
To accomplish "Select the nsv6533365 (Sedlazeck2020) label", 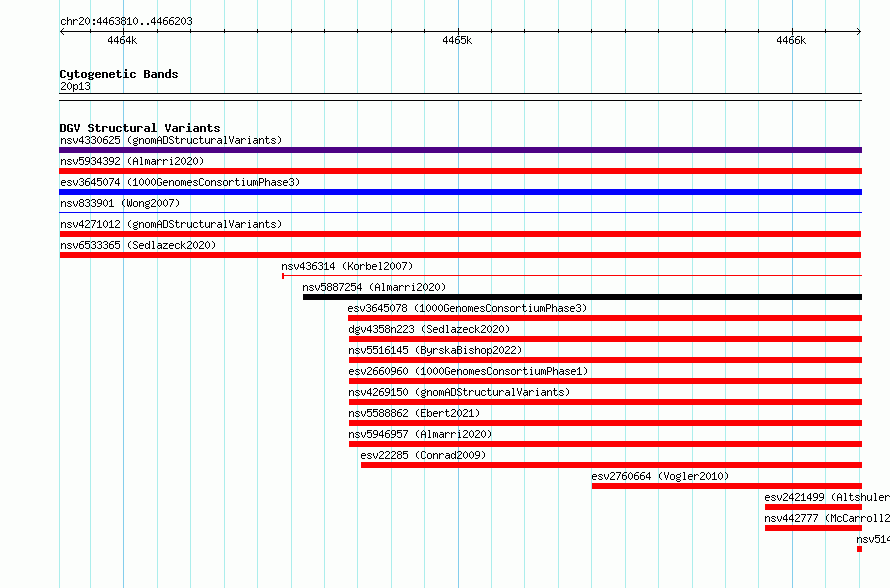I will tap(138, 245).
